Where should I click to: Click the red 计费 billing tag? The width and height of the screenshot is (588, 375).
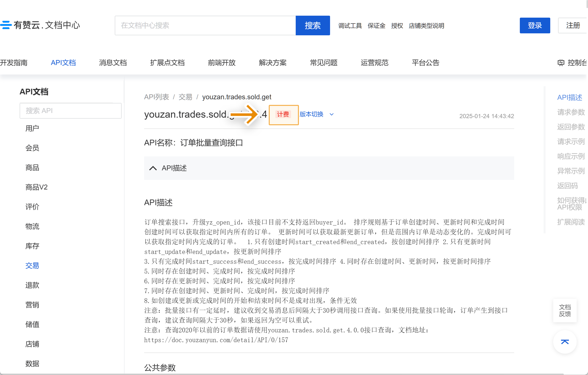point(283,114)
